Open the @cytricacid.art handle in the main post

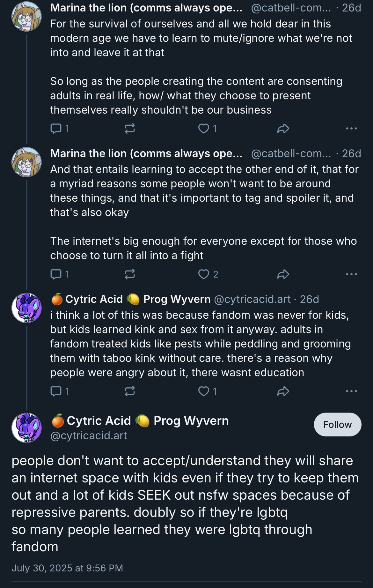click(x=89, y=436)
